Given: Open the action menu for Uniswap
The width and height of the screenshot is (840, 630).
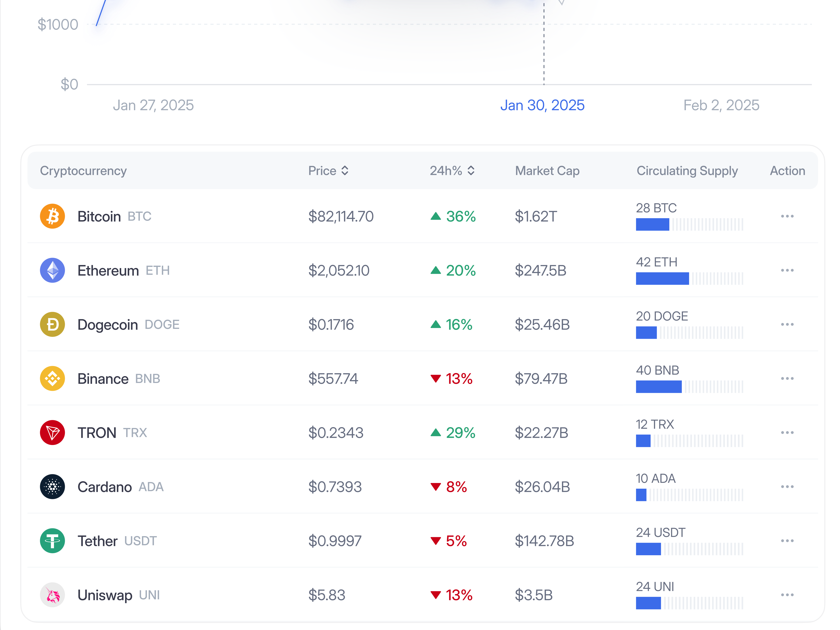Looking at the screenshot, I should coord(787,595).
